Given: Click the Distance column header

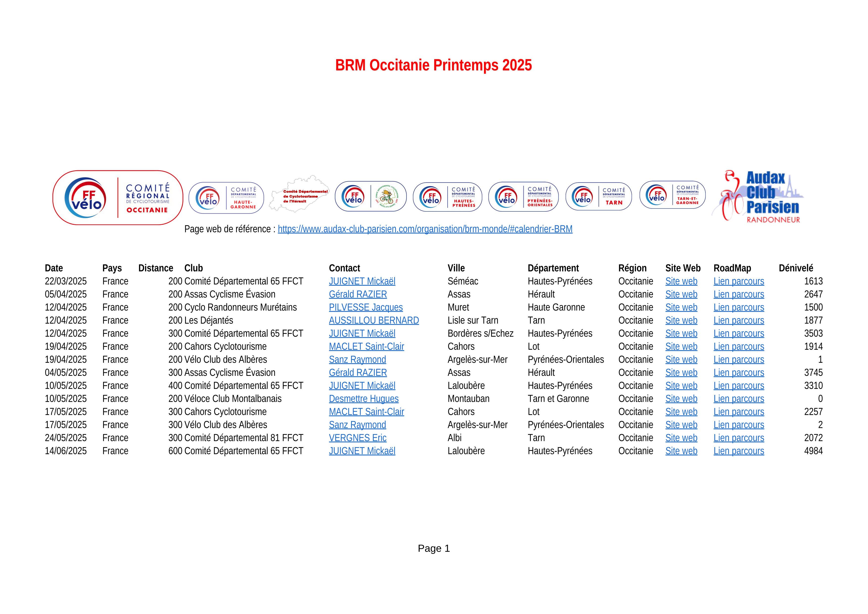Looking at the screenshot, I should pyautogui.click(x=156, y=268).
